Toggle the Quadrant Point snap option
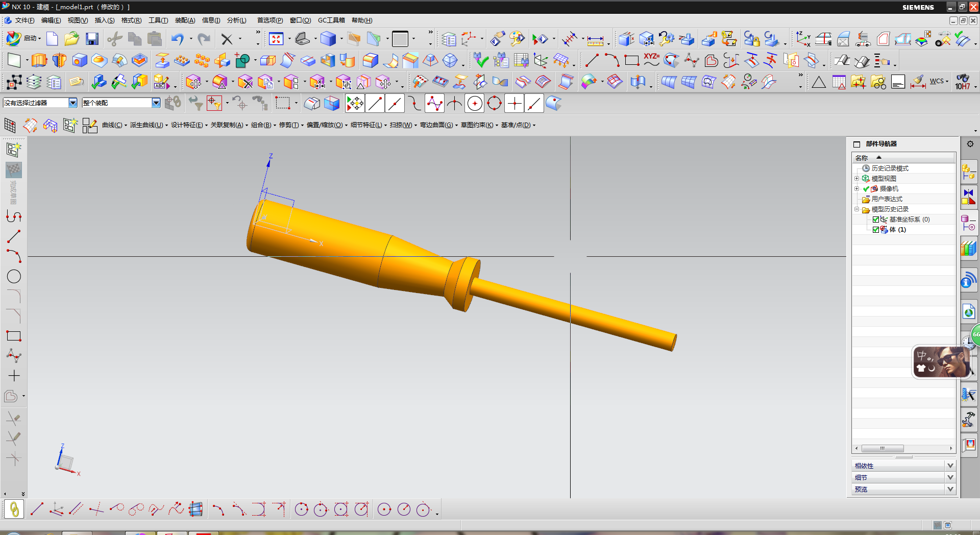This screenshot has height=535, width=980. [x=494, y=104]
